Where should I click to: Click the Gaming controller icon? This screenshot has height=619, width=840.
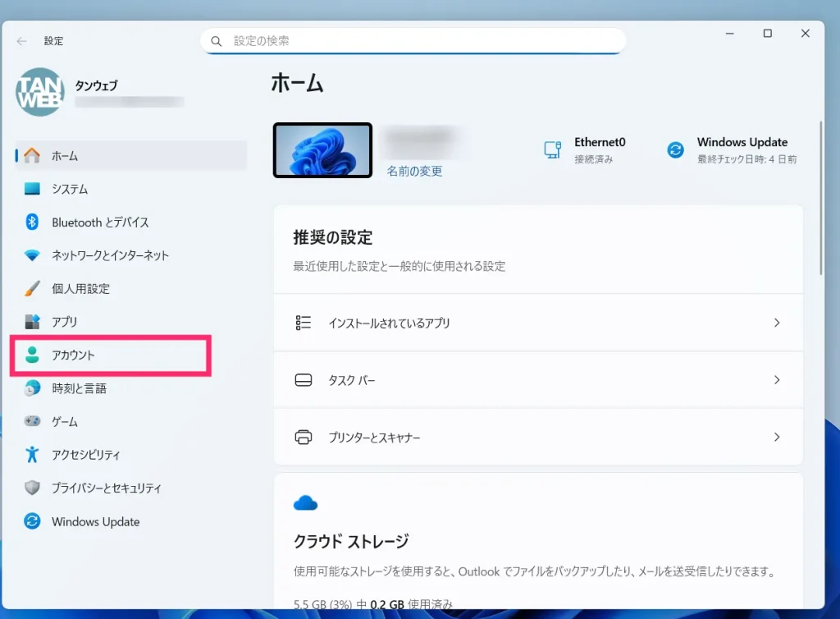point(32,421)
